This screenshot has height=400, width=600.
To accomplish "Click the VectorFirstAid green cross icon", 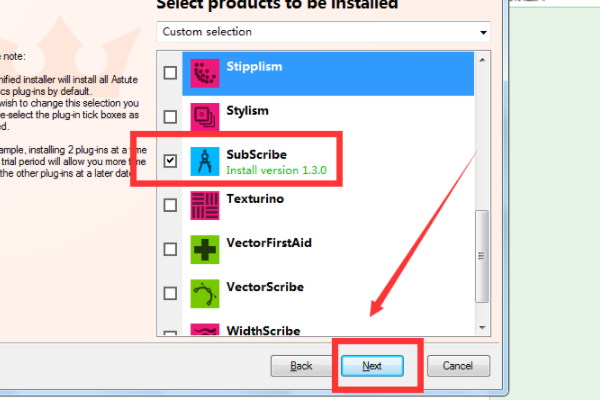I will [x=205, y=250].
